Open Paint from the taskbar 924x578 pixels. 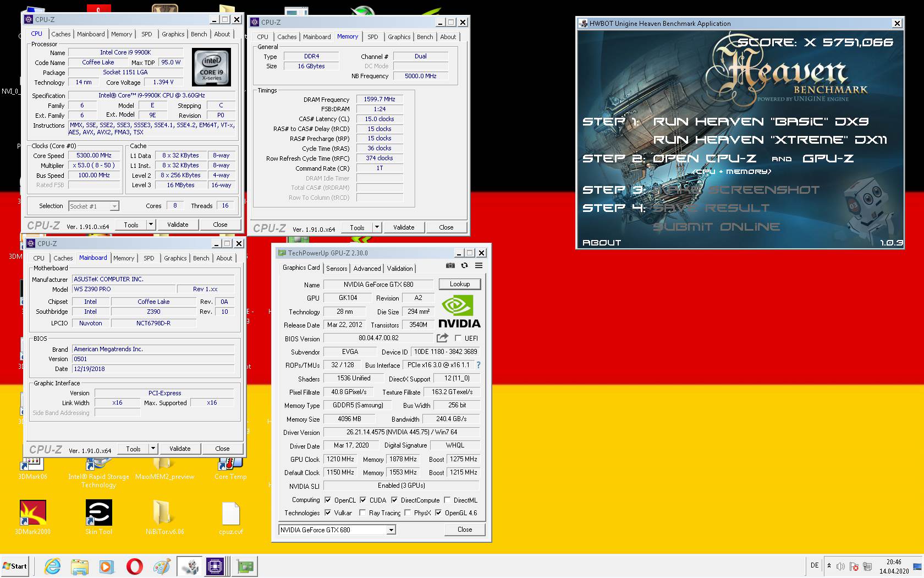[x=162, y=566]
